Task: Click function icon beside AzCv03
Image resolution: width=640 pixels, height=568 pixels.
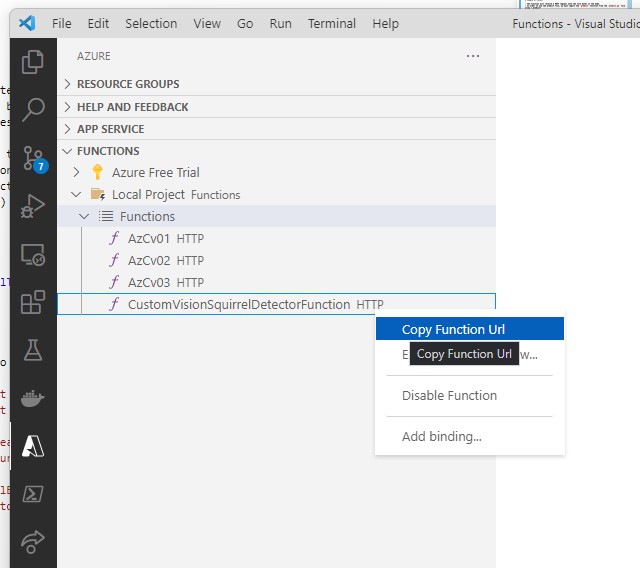Action: click(x=114, y=282)
